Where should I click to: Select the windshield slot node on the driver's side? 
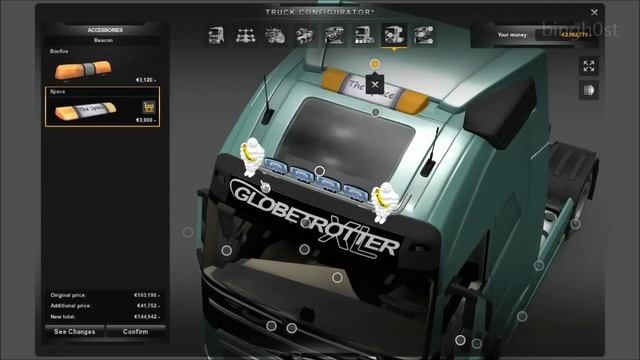pyautogui.click(x=227, y=250)
